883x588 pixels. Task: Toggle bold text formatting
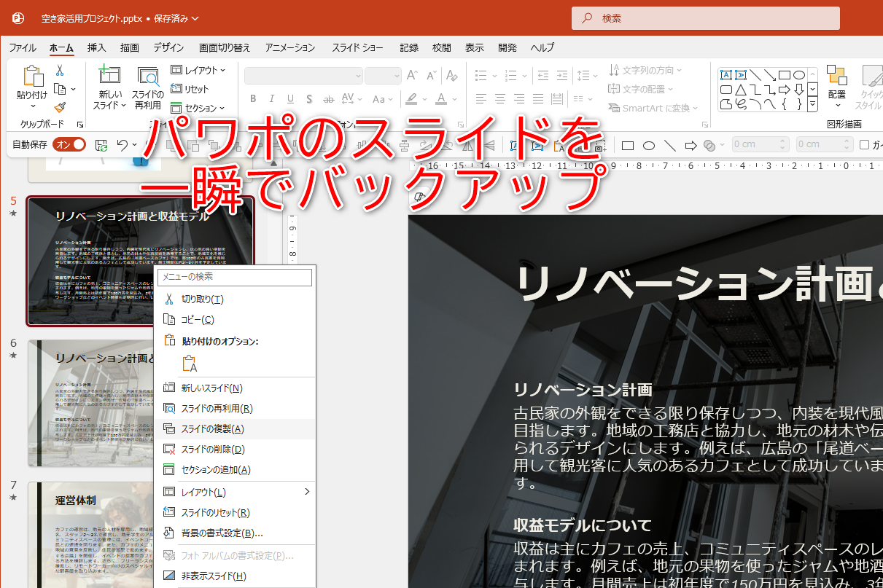pos(253,98)
